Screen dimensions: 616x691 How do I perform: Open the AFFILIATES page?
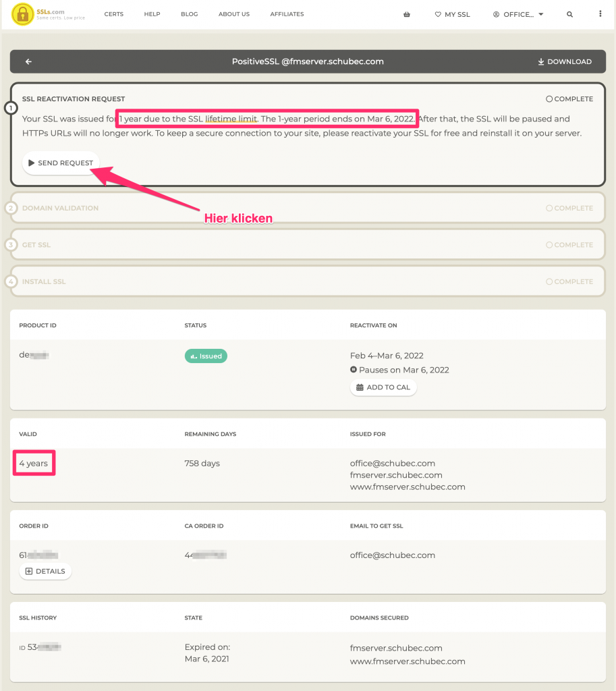[x=287, y=14]
